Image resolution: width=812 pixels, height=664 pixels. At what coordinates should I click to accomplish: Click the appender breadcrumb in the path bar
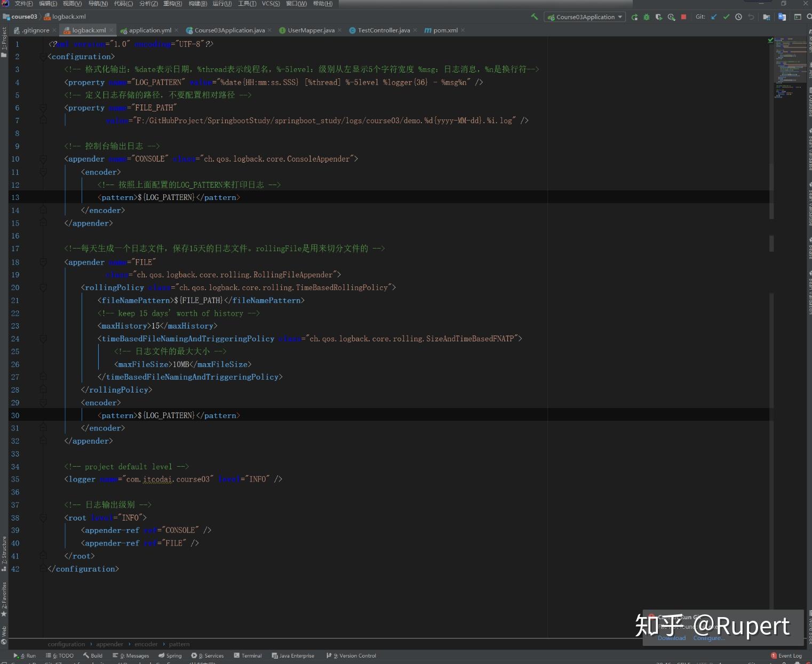point(109,644)
